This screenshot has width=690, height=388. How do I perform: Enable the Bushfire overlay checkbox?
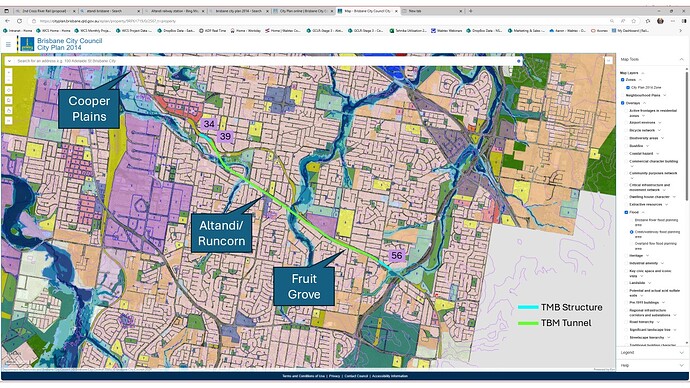point(626,146)
